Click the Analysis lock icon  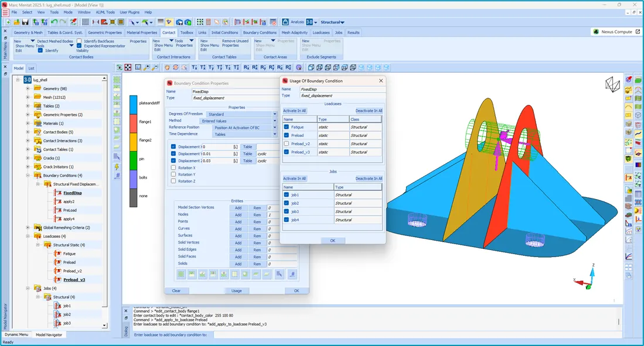pos(285,22)
